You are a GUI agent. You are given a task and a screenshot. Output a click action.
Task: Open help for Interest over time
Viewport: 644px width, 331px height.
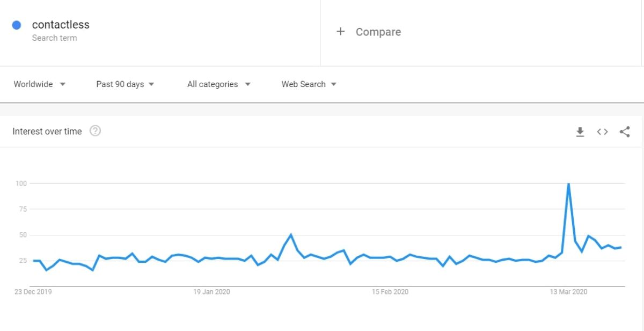tap(95, 131)
